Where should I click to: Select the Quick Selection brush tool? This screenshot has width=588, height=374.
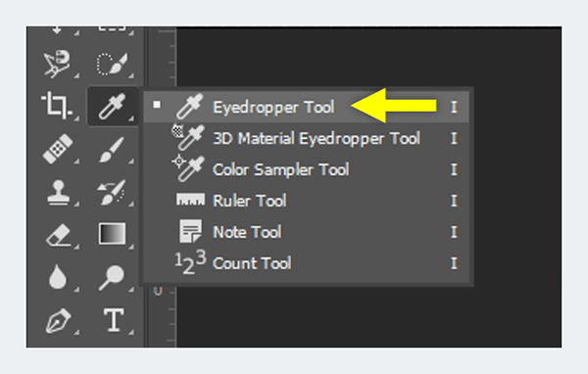tap(112, 64)
